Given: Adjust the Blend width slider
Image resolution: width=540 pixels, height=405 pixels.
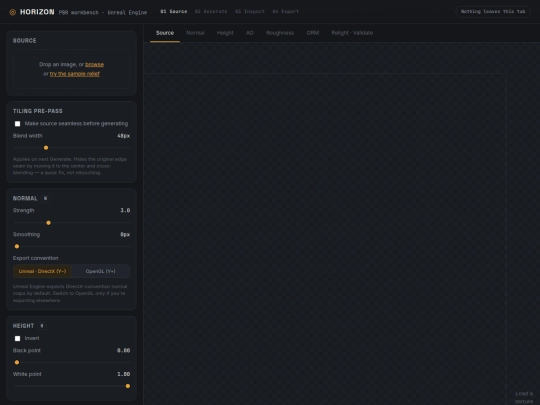Looking at the screenshot, I should (72, 148).
